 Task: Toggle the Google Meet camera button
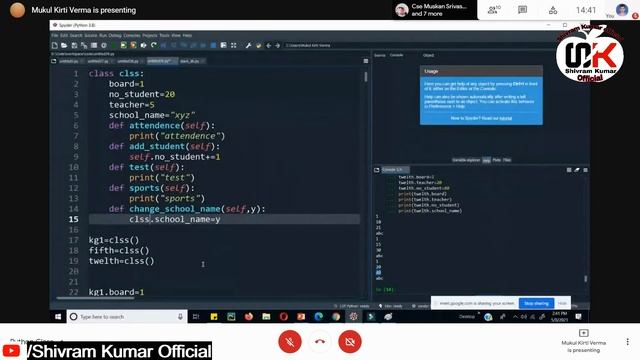click(350, 342)
